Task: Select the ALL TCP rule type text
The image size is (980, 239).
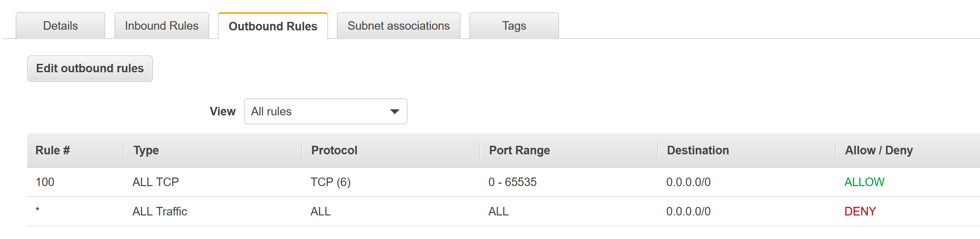Action: coord(156,182)
